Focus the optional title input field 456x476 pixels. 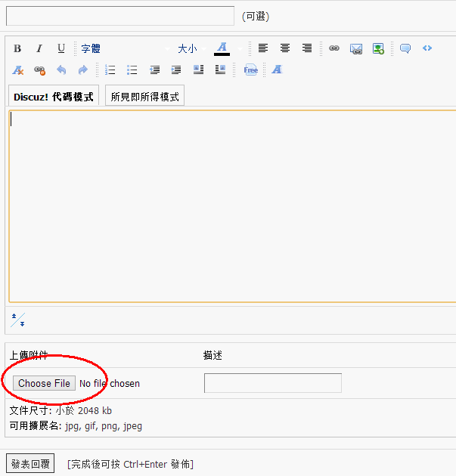(x=120, y=16)
